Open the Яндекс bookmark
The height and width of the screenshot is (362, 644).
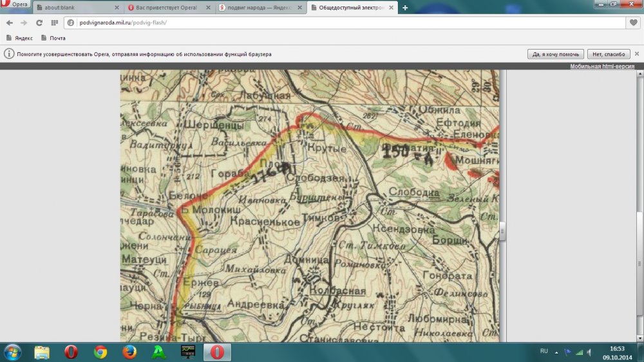click(19, 38)
